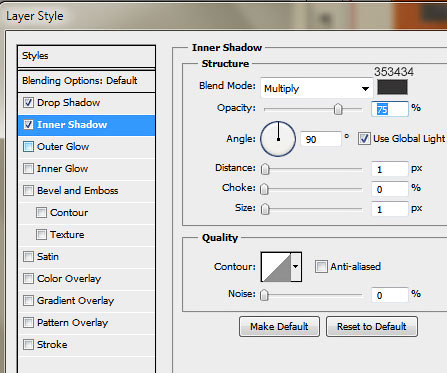The width and height of the screenshot is (447, 373).
Task: Click the Opacity percentage field
Action: tap(390, 109)
